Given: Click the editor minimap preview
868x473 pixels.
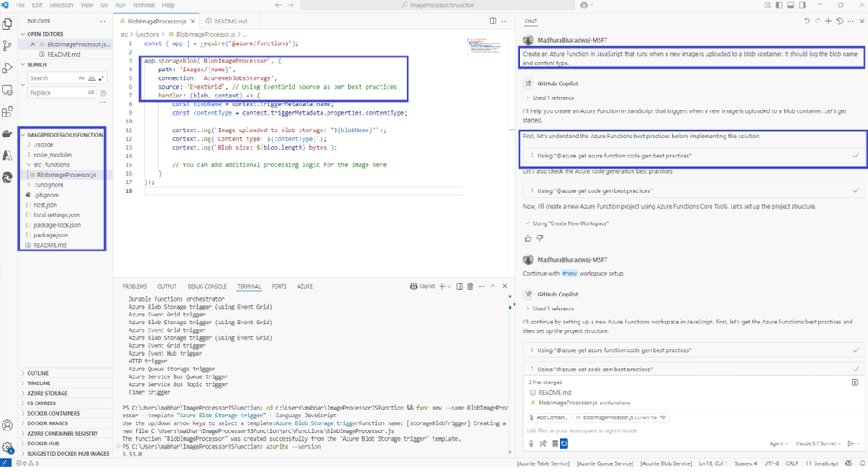Looking at the screenshot, I should (484, 46).
